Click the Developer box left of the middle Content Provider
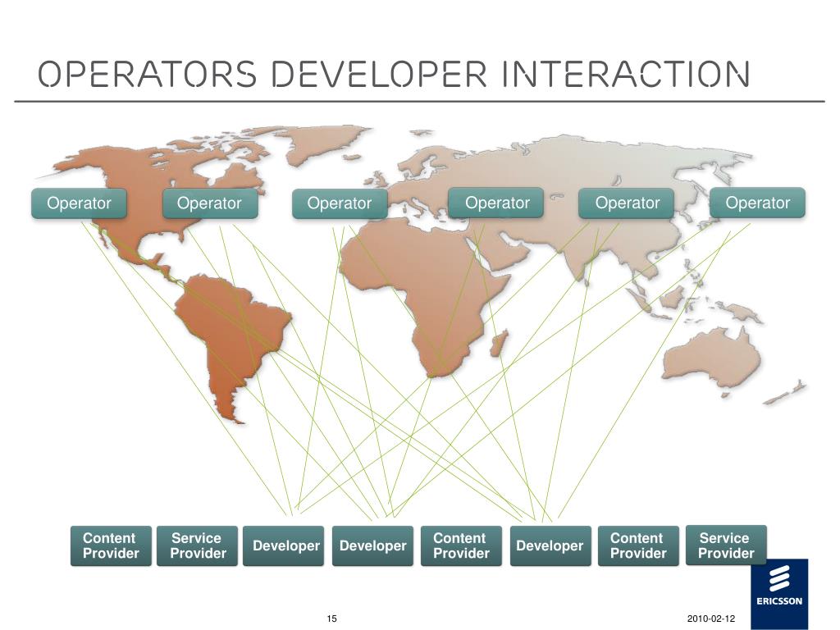Viewport: 840px width, 630px height. tap(373, 546)
